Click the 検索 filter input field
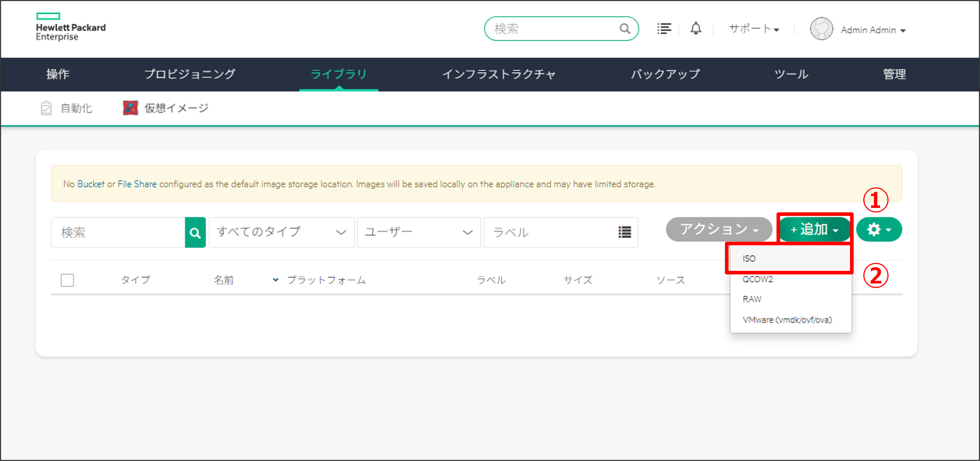This screenshot has width=980, height=461. click(118, 232)
